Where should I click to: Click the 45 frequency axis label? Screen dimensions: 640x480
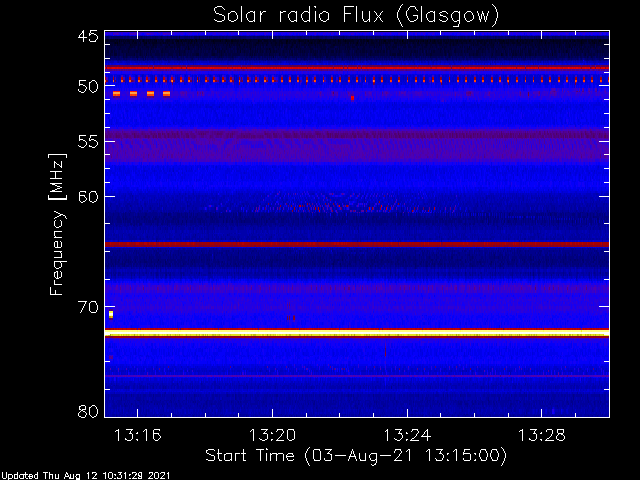88,37
